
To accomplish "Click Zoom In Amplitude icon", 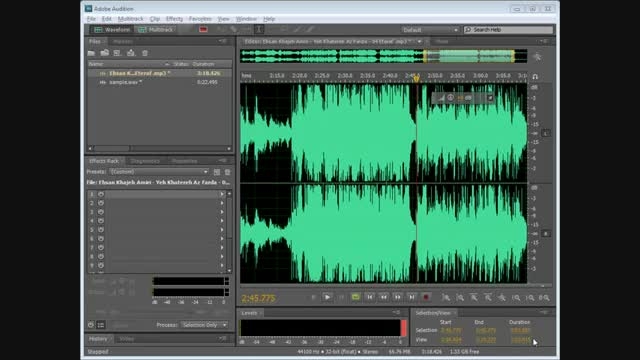I will (446, 298).
